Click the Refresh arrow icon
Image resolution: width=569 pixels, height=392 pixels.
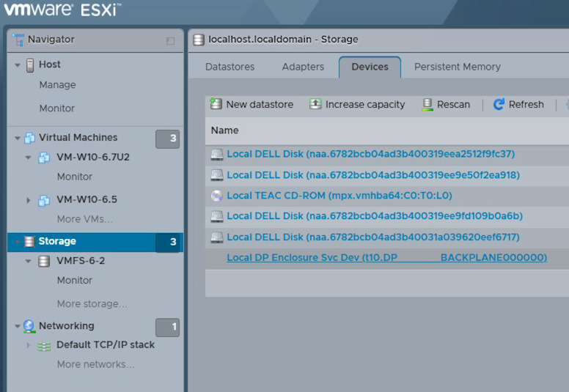pos(499,104)
